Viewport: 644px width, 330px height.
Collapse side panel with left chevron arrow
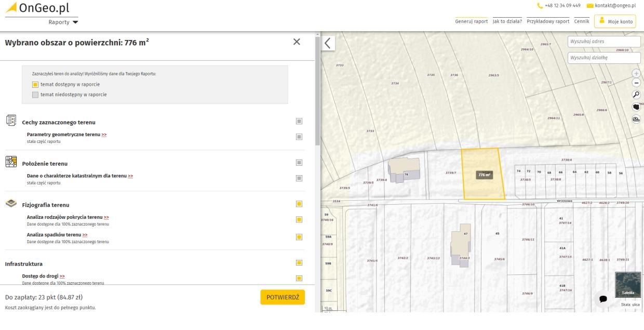328,43
